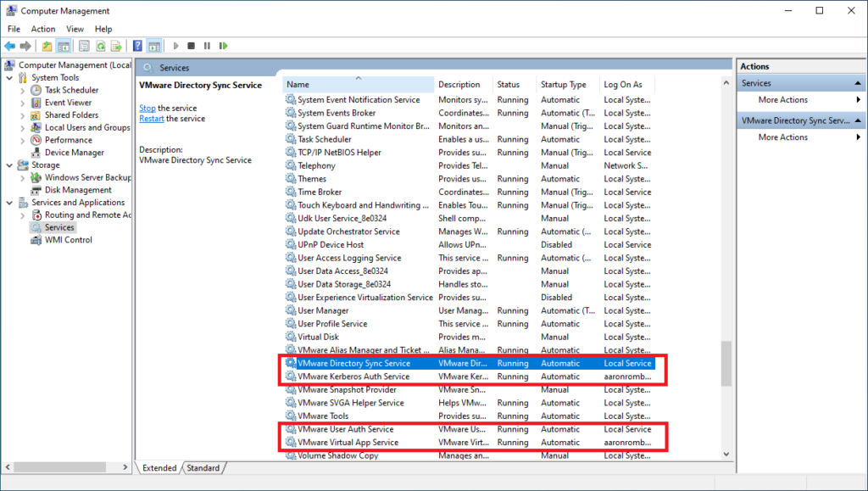Click the Stop the service link
Image resolution: width=868 pixels, height=491 pixels.
147,109
